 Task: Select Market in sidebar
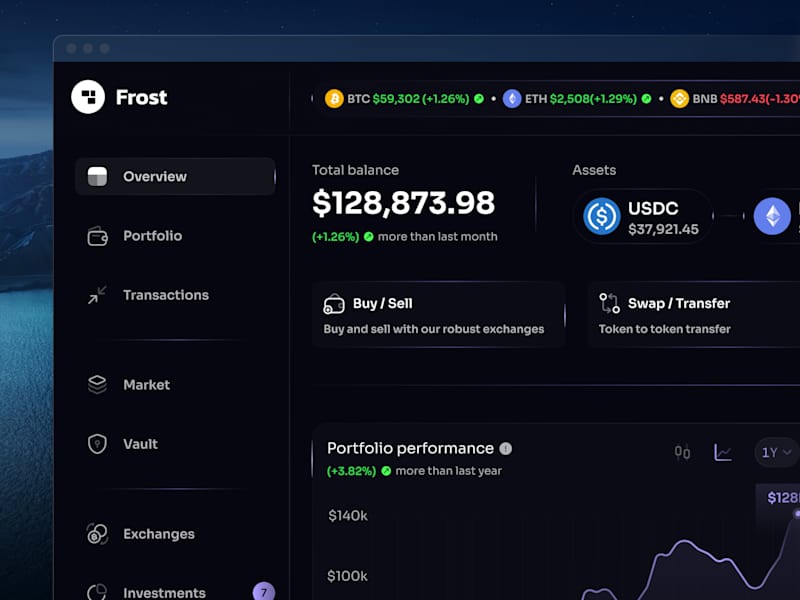pyautogui.click(x=146, y=385)
